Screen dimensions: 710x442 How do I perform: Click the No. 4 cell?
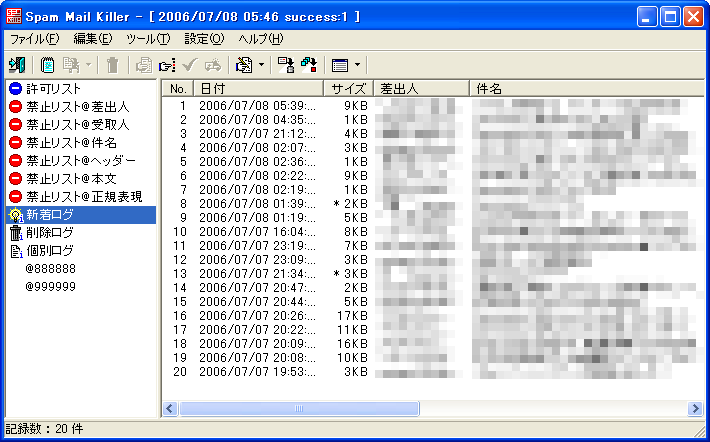[x=183, y=148]
